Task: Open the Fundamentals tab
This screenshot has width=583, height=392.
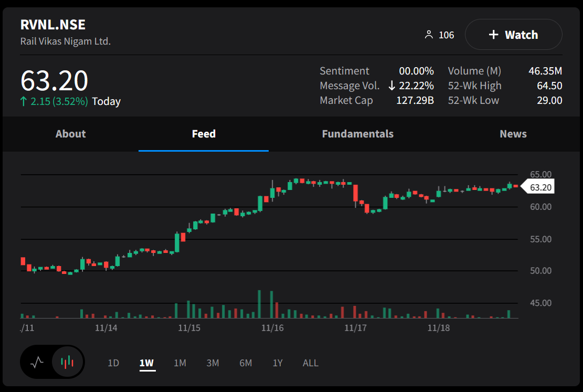Action: [x=357, y=134]
